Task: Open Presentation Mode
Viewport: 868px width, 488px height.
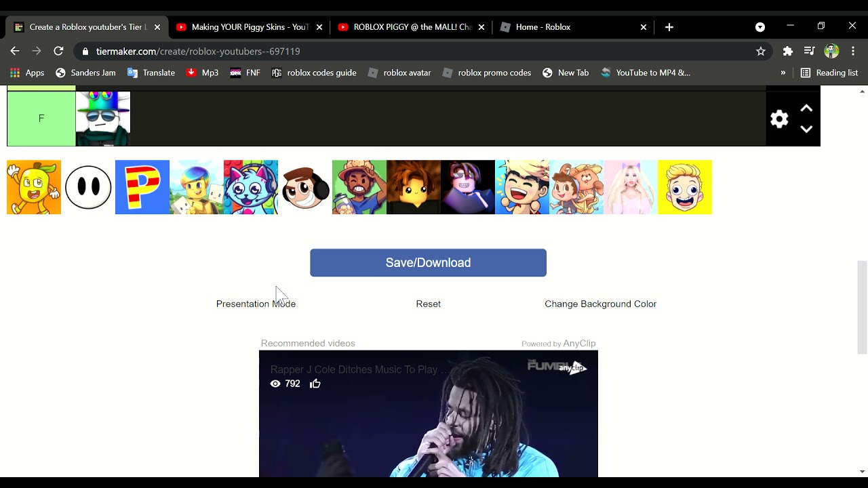Action: click(256, 304)
